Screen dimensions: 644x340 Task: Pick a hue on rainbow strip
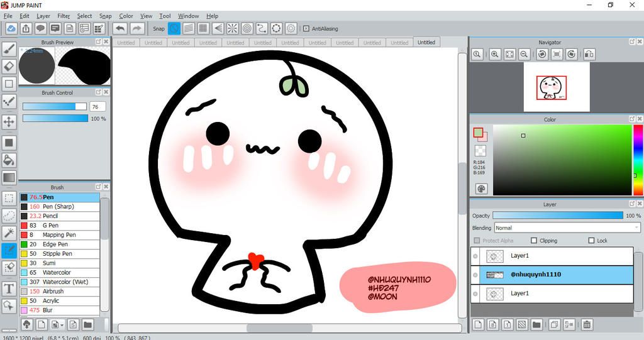pos(638,160)
